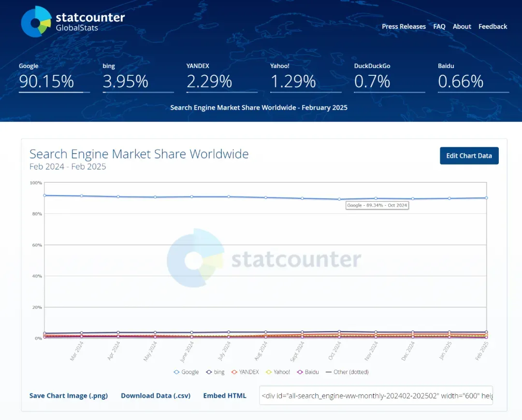Screen dimensions: 522x420
Task: Download Data as csv
Action: (x=156, y=396)
